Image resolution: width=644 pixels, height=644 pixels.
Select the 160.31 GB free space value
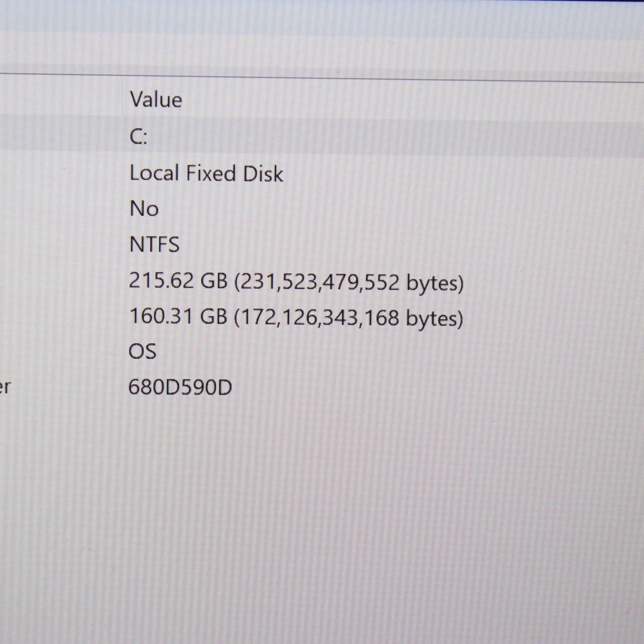tap(296, 317)
